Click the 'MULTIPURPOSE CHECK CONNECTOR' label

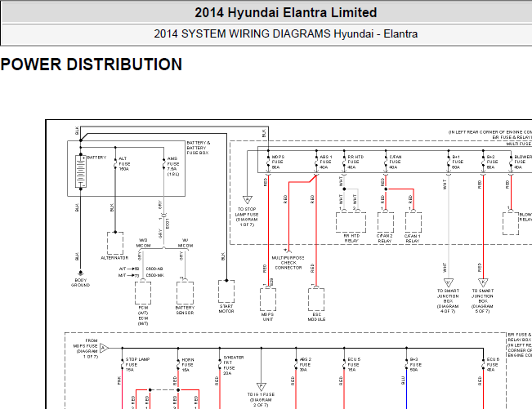pyautogui.click(x=288, y=263)
